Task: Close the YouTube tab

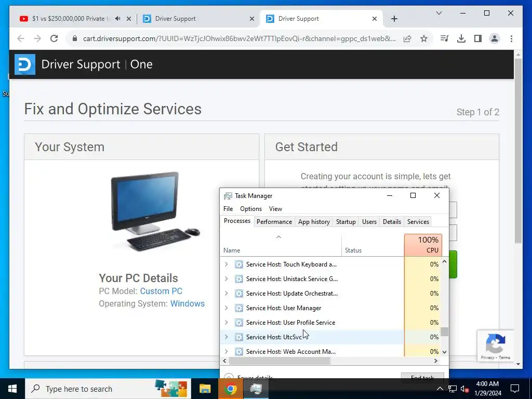Action: tap(129, 19)
